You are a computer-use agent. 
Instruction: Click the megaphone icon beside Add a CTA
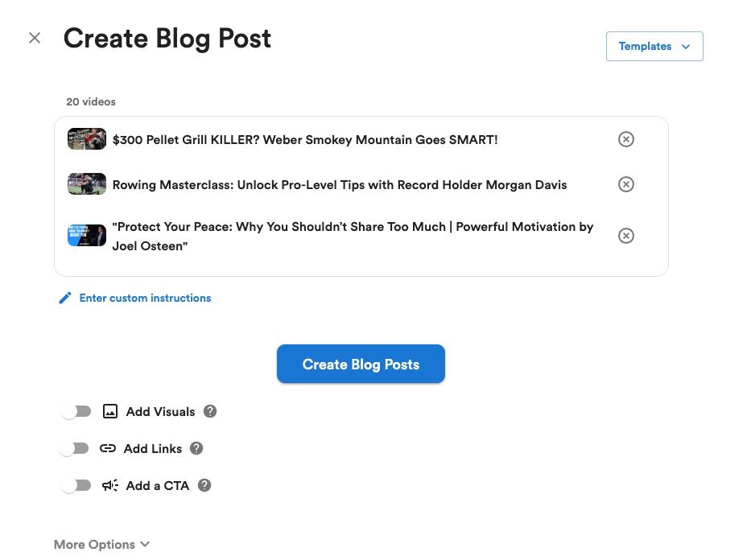[110, 486]
